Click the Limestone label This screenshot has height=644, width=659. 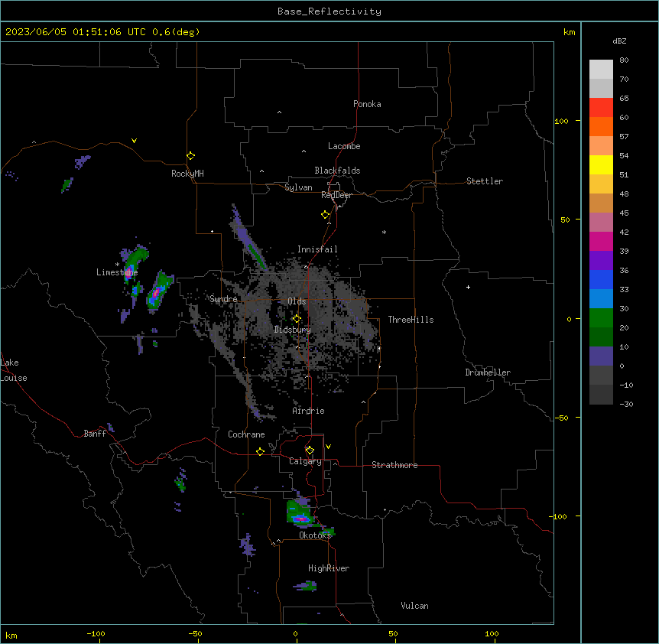point(117,272)
